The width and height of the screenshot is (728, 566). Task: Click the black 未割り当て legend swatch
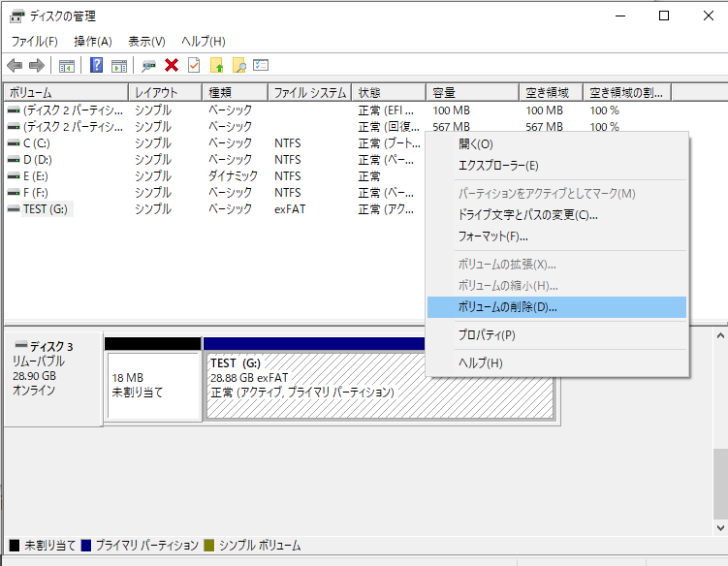pyautogui.click(x=15, y=545)
